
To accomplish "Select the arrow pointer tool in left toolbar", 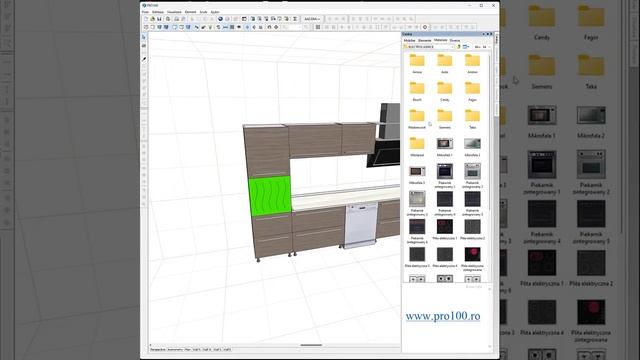I will point(144,37).
